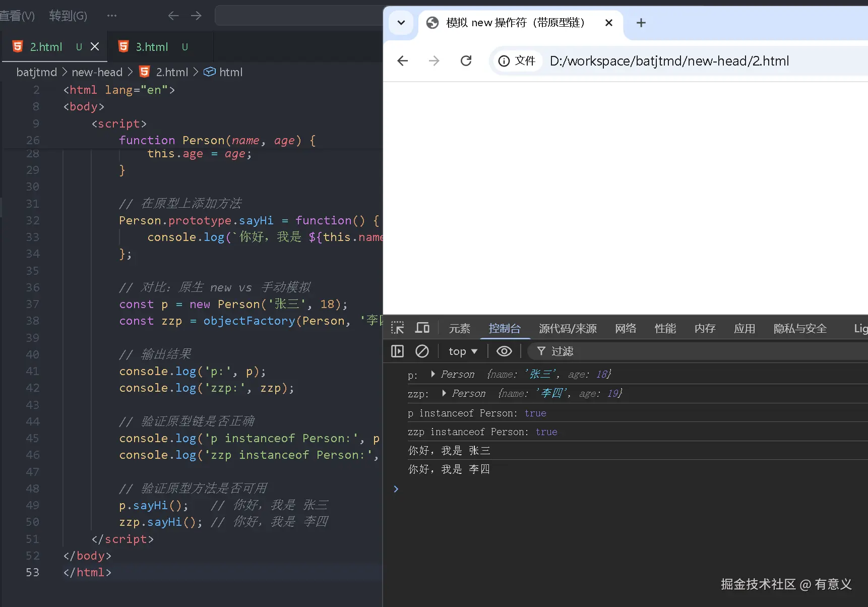
Task: Toggle the device toolbar icon in DevTools
Action: click(422, 328)
